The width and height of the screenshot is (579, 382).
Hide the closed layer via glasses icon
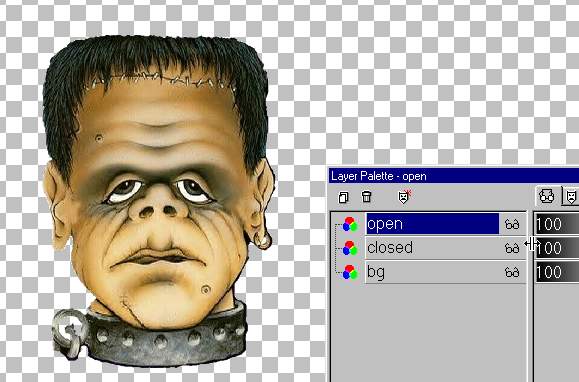click(x=512, y=248)
